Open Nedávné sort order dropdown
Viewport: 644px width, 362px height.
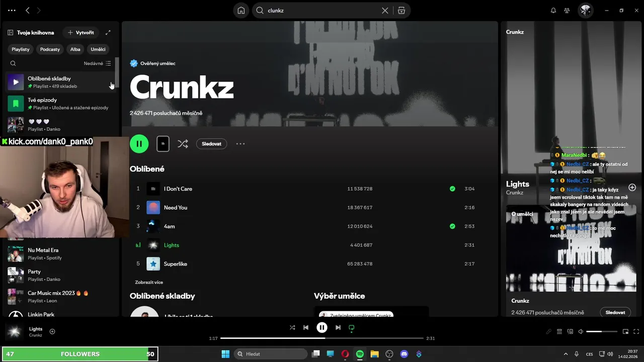[x=98, y=63]
